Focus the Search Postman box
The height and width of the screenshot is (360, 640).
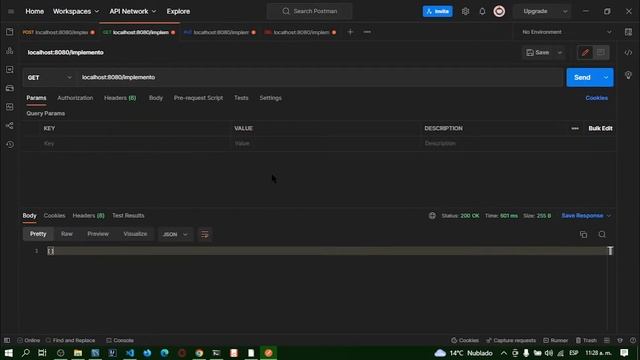pos(310,11)
